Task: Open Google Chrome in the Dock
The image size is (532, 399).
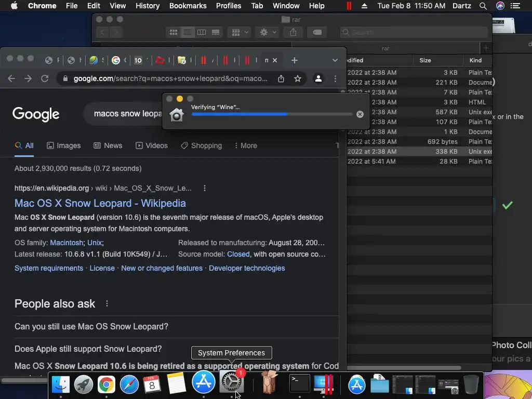Action: coord(106,384)
